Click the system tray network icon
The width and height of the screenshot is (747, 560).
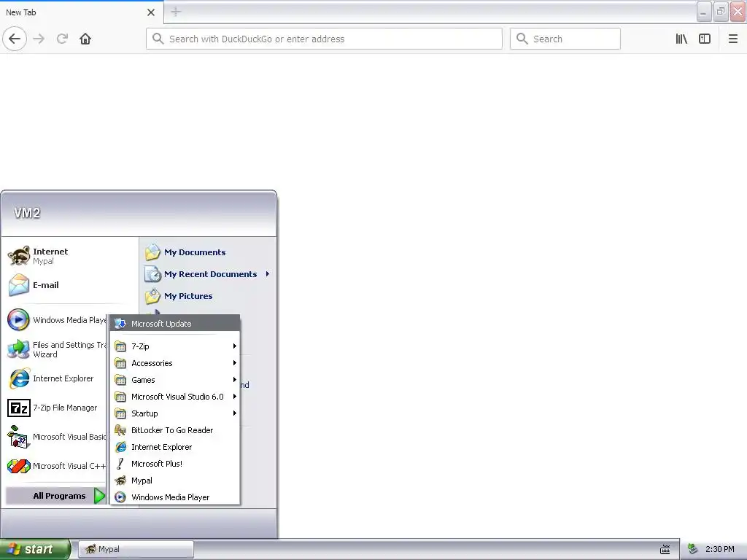click(x=693, y=549)
